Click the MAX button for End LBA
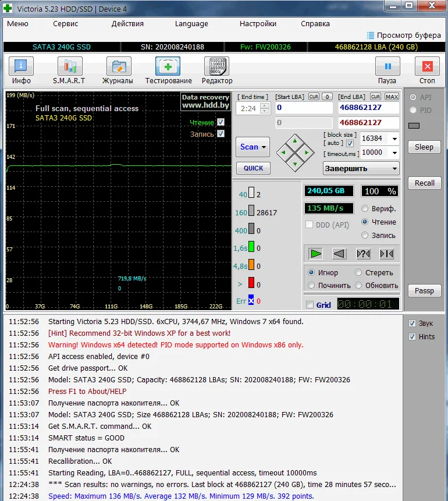Image resolution: width=448 pixels, height=501 pixels. point(392,97)
